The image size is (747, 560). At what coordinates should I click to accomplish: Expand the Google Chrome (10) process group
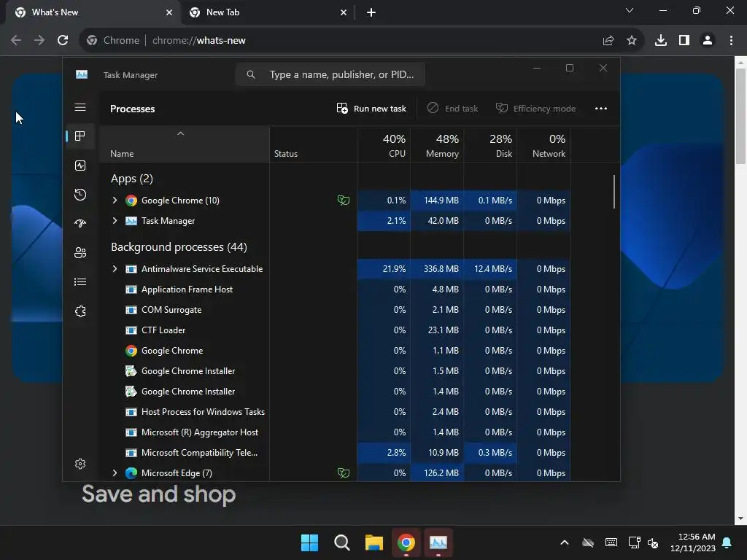(115, 201)
